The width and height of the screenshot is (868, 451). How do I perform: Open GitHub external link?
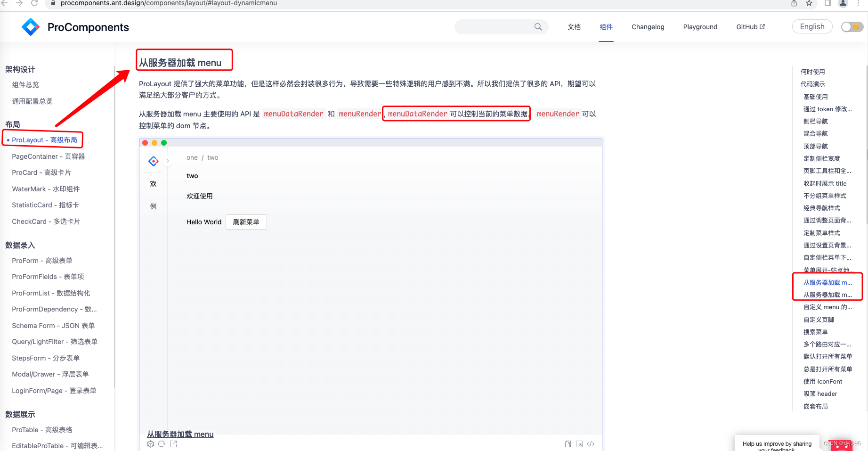pyautogui.click(x=751, y=27)
